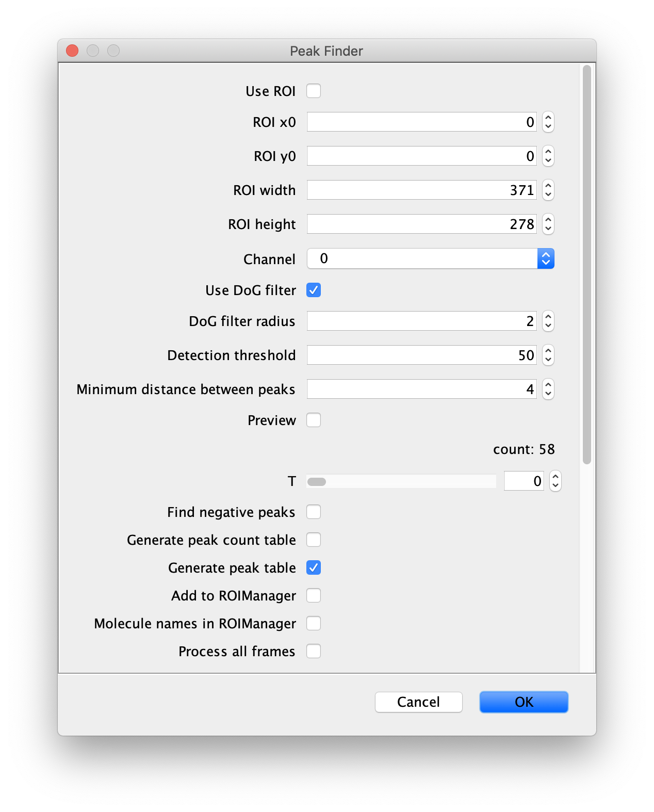Adjust ROI width stepper

point(548,190)
